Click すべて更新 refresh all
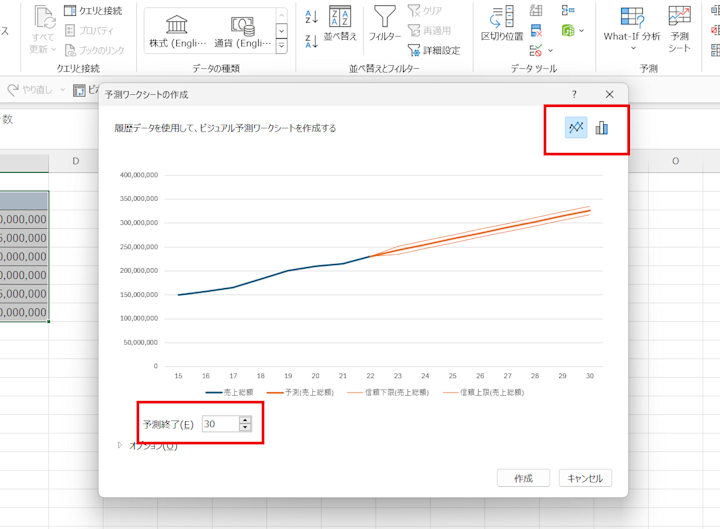The height and width of the screenshot is (529, 720). click(43, 29)
